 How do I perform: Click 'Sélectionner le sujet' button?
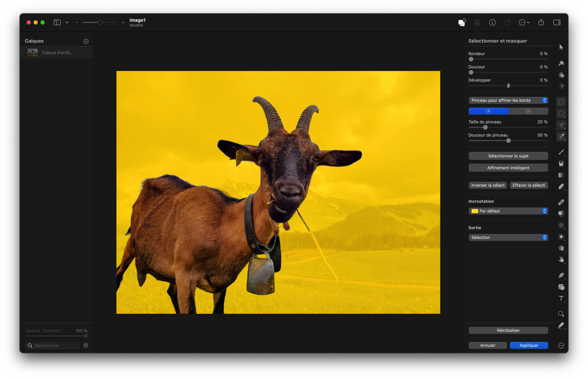508,156
